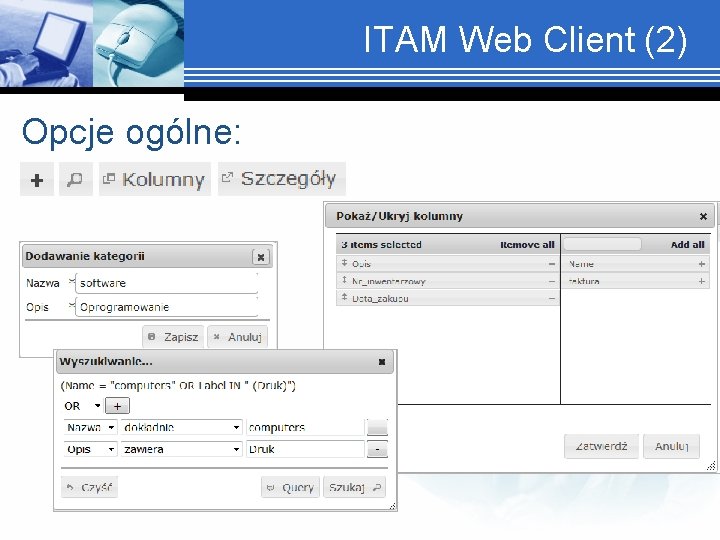
Task: Click the Data_zakupu reorder handle
Action: tap(344, 297)
